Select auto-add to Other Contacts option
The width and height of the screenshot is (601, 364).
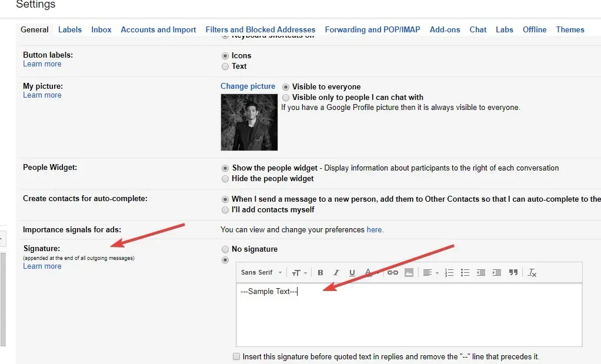pos(225,199)
